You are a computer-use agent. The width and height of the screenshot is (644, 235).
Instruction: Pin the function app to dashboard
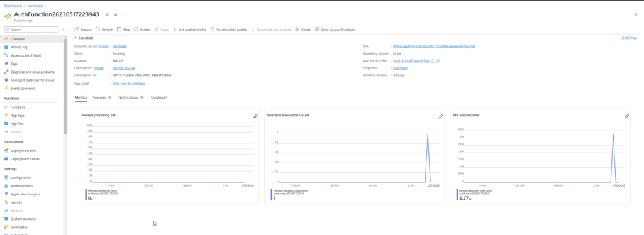[x=107, y=14]
